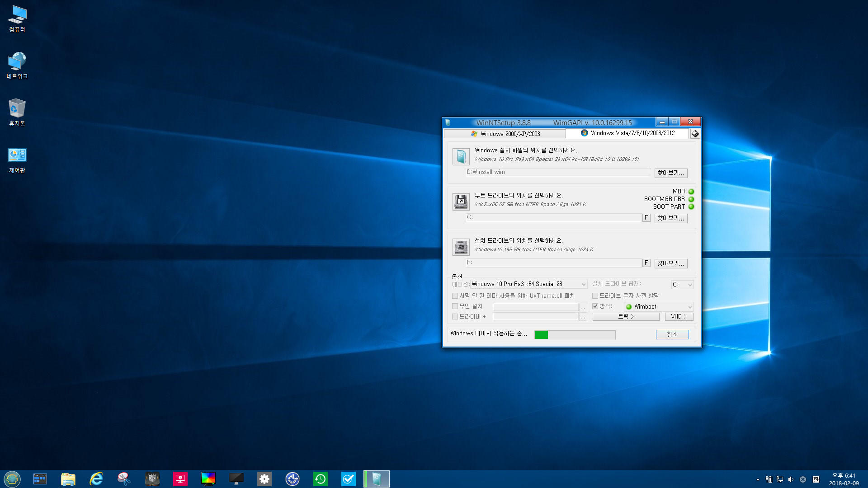Open the blue round partition tool taskbar icon
868x488 pixels.
pos(292,479)
